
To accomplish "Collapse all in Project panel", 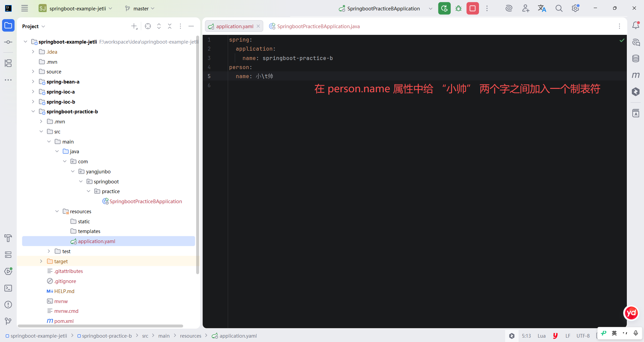I will (170, 26).
